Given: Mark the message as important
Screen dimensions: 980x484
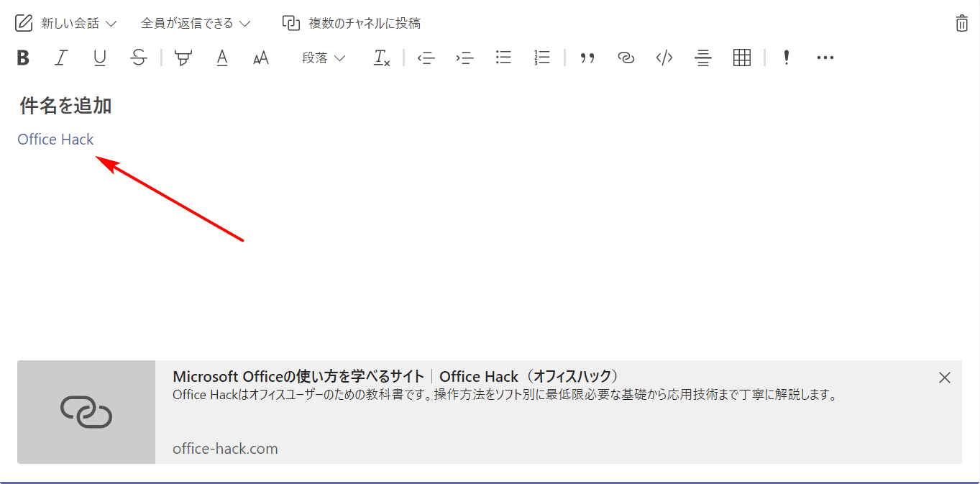Looking at the screenshot, I should click(x=787, y=58).
